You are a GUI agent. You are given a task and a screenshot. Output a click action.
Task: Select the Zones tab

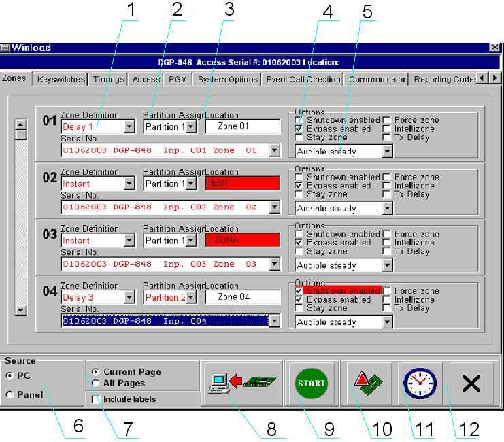click(14, 78)
